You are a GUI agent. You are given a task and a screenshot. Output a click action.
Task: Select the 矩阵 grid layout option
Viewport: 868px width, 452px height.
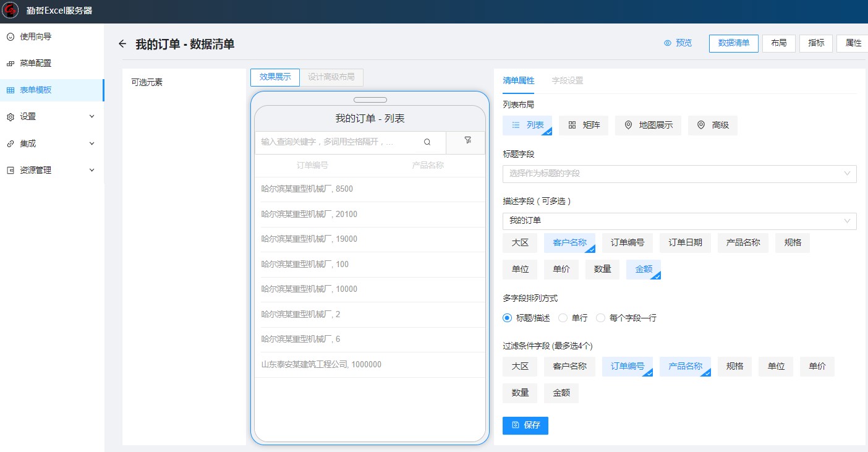[584, 126]
